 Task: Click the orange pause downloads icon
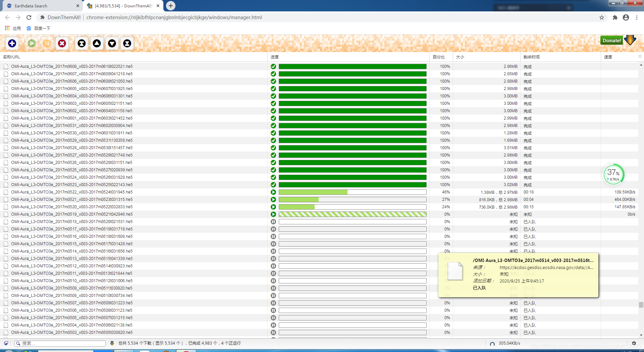pyautogui.click(x=47, y=43)
